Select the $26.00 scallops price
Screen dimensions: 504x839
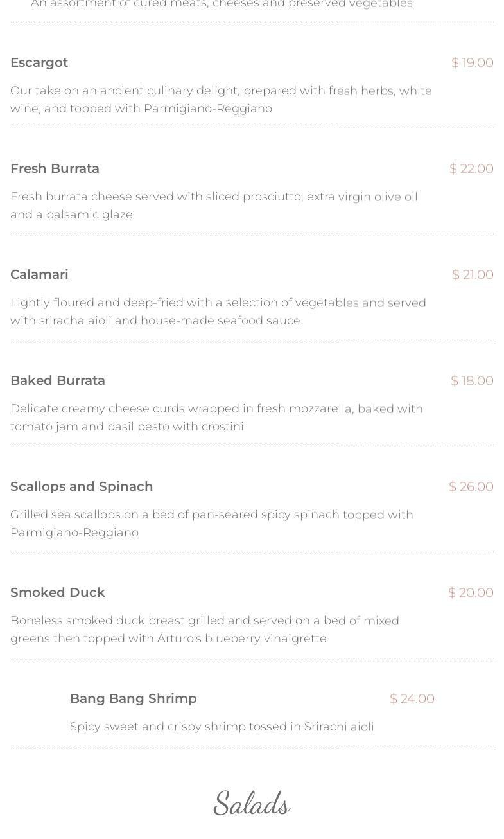[x=471, y=486]
